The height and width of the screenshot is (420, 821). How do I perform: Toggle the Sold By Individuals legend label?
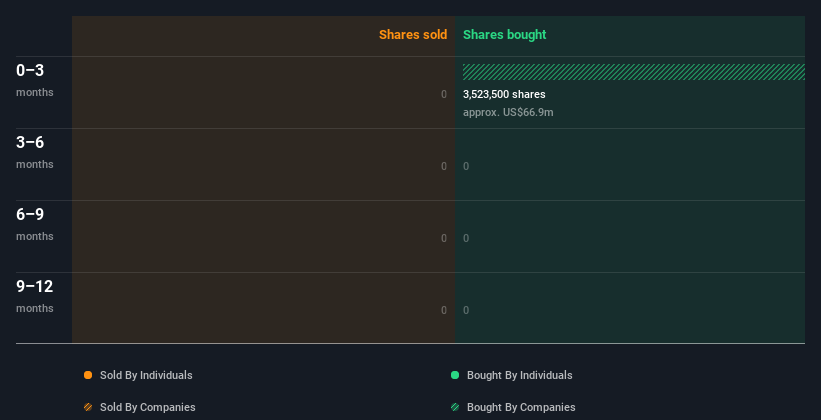point(146,375)
